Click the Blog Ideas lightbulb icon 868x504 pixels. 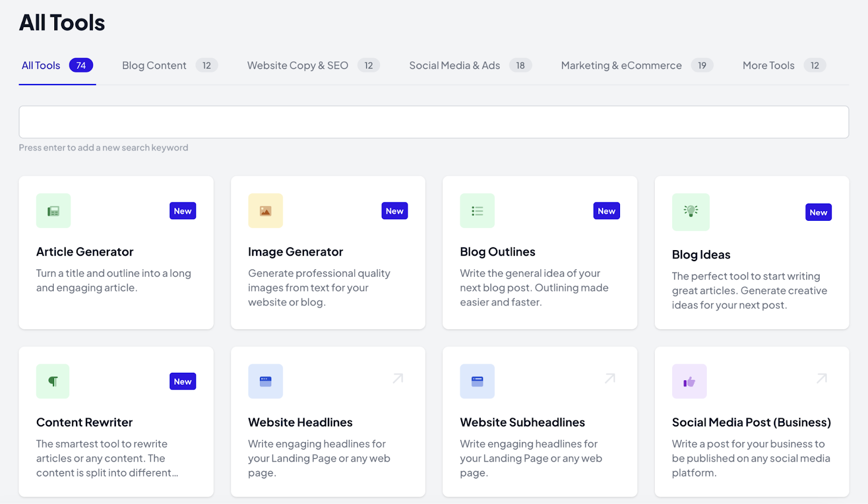690,212
